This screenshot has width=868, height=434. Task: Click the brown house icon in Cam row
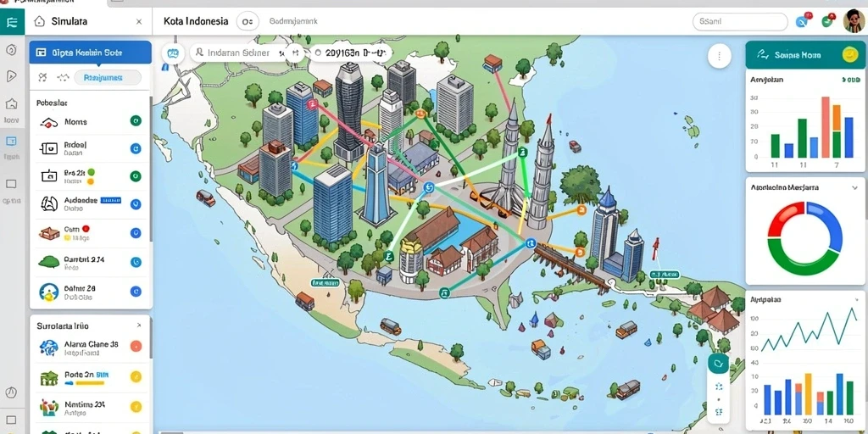[48, 233]
